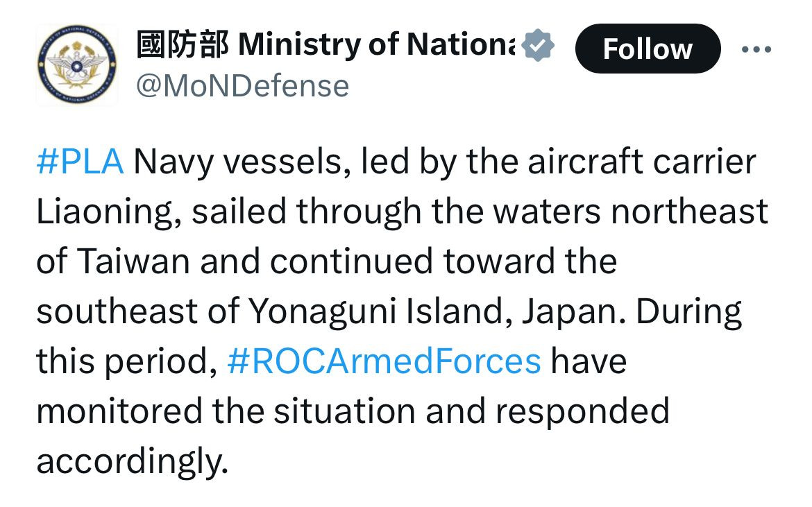This screenshot has height=507, width=812.
Task: Open the Ministry of National Defense emblem avatar
Action: point(76,65)
